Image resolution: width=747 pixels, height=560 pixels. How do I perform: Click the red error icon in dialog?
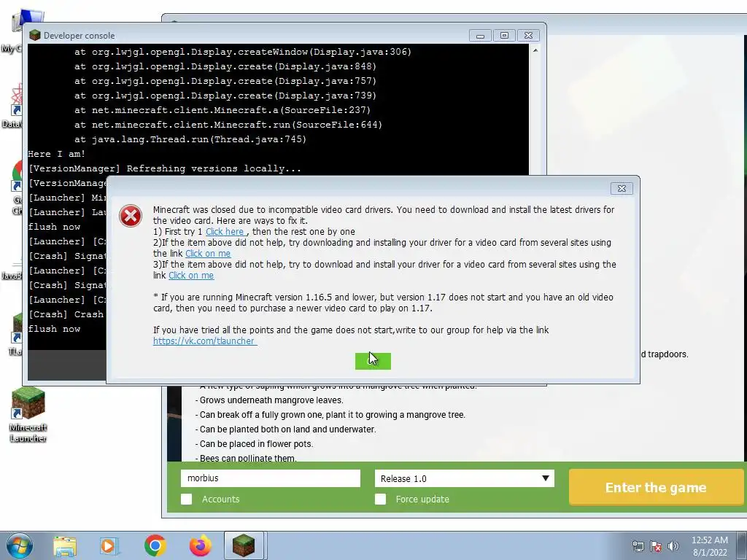pos(131,216)
